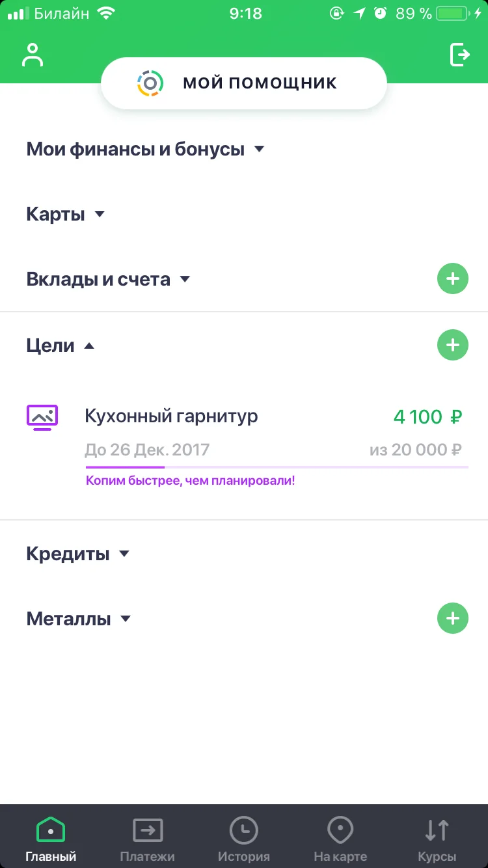The height and width of the screenshot is (868, 488).
Task: Expand the Кредиты section
Action: (x=78, y=554)
